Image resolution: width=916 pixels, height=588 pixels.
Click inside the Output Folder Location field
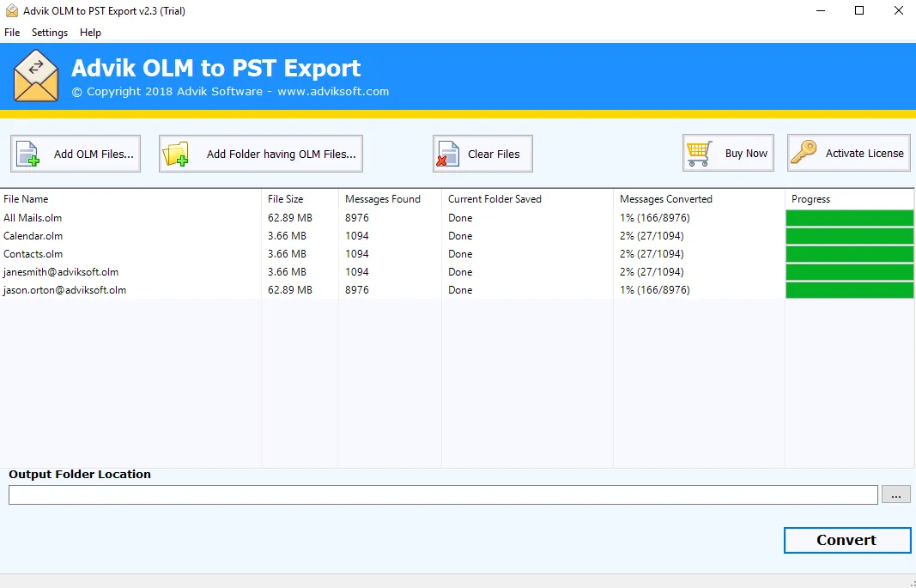pyautogui.click(x=443, y=494)
